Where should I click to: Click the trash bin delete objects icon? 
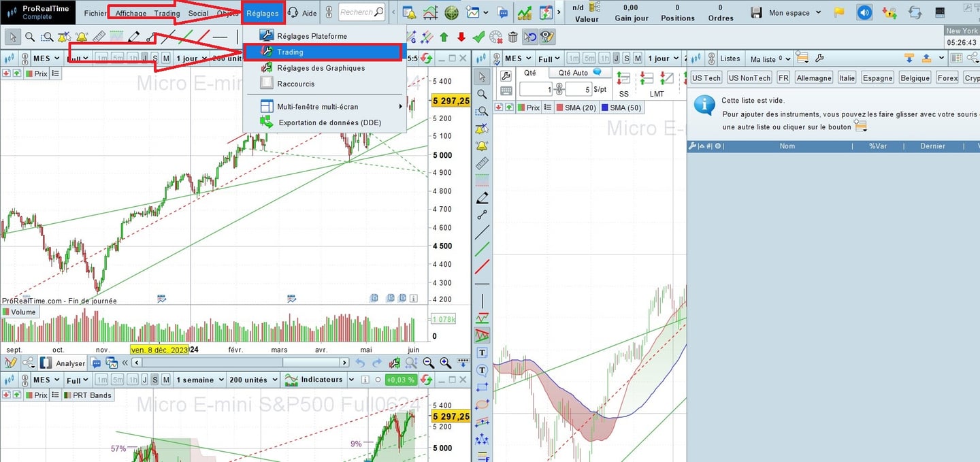pos(513,37)
